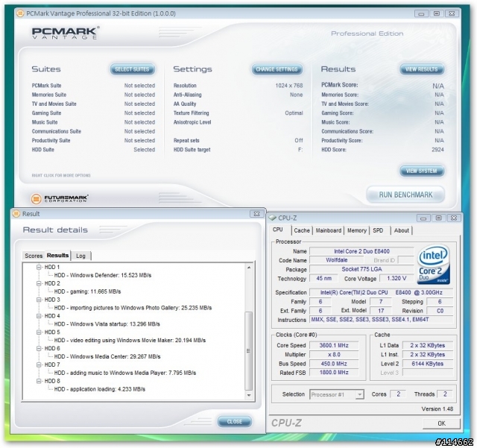Click the Core Voltage 1.320 V field
477x448 pixels.
(x=397, y=279)
